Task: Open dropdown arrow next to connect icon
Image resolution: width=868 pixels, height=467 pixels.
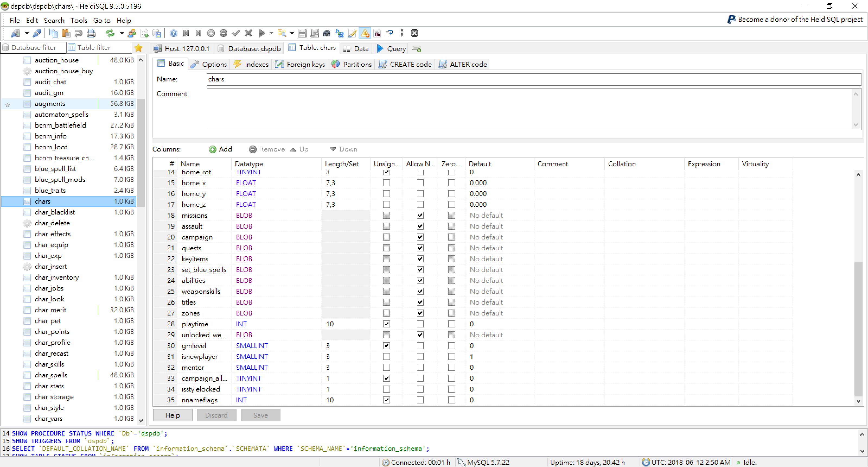Action: tap(26, 33)
